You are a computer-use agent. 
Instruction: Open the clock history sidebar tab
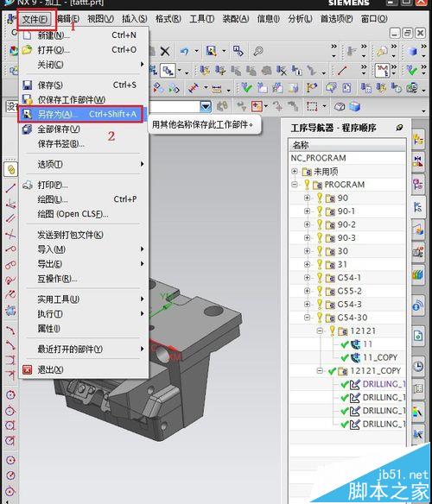point(418,366)
